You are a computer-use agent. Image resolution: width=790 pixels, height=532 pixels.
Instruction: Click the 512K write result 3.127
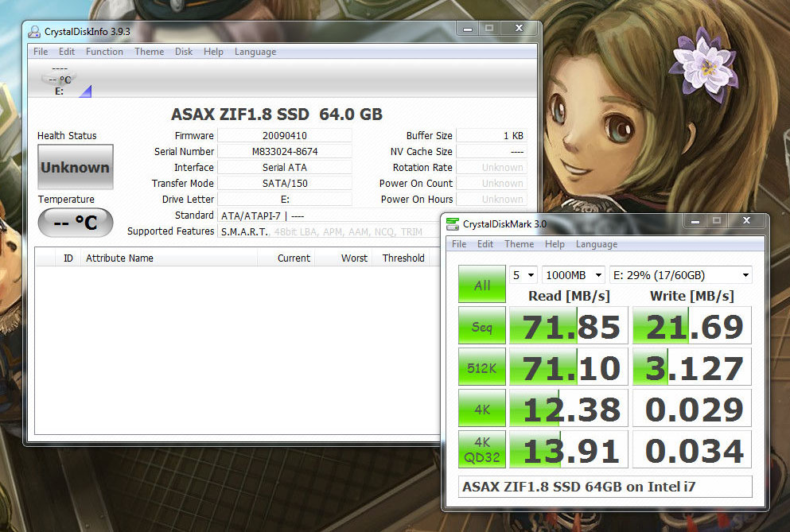pyautogui.click(x=692, y=367)
